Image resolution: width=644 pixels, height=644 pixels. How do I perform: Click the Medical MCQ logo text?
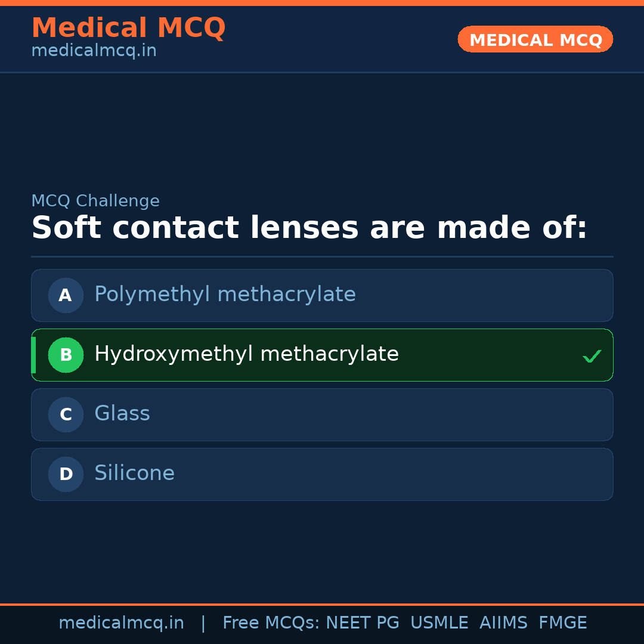(128, 27)
